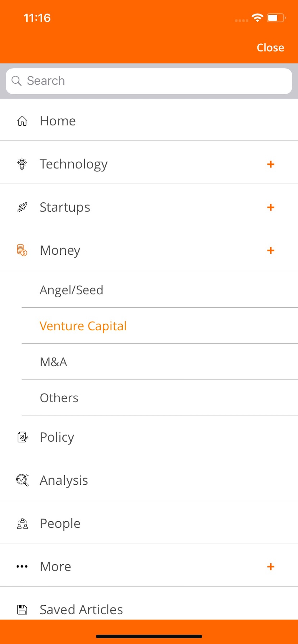
Task: Tap the Analysis magnifier icon
Action: [22, 480]
